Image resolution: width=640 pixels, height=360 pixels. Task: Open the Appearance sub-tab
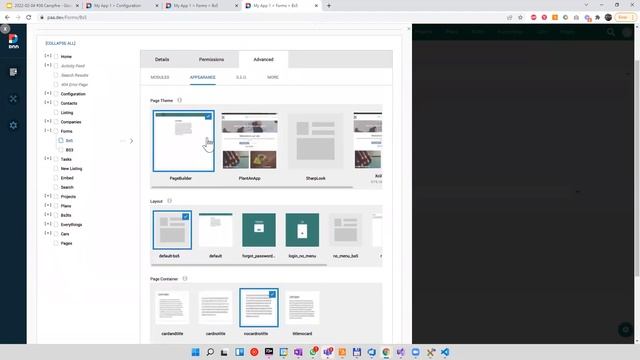(x=202, y=77)
